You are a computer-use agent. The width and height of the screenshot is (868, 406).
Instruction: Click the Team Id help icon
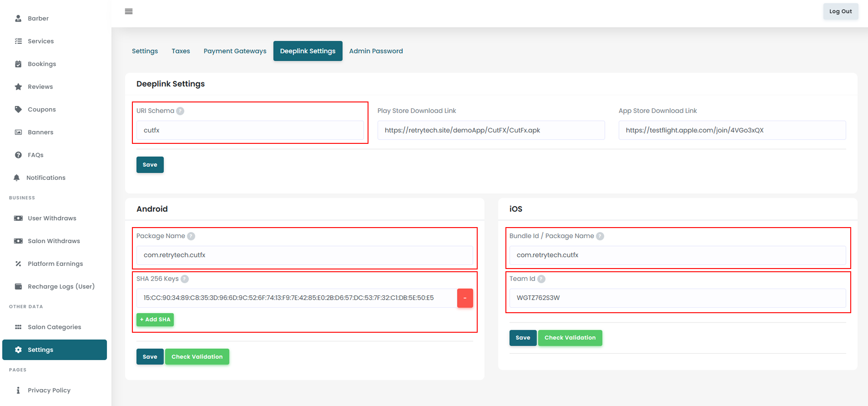(541, 279)
